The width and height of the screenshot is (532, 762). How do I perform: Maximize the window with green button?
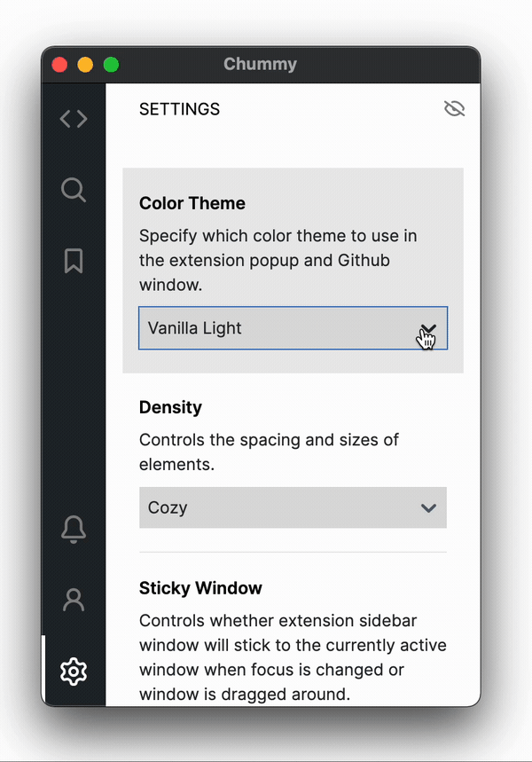click(111, 65)
